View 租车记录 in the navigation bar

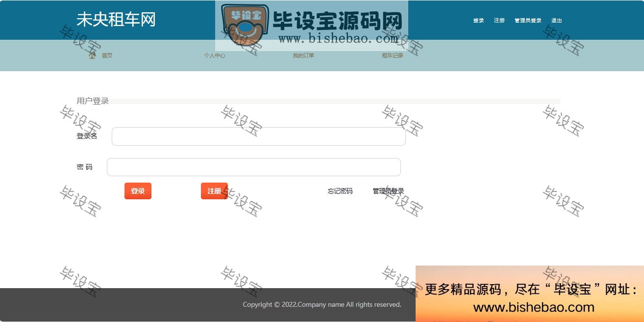click(393, 55)
